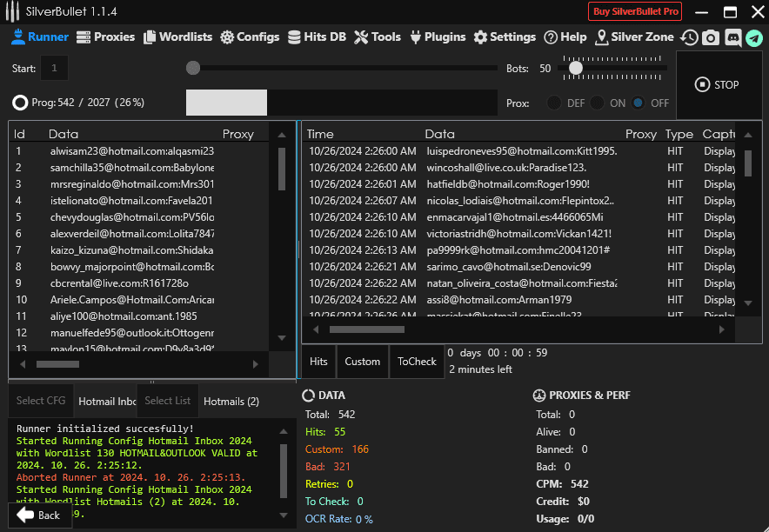Select the DEF proxy mode radio button
Image resolution: width=769 pixels, height=532 pixels.
(554, 103)
